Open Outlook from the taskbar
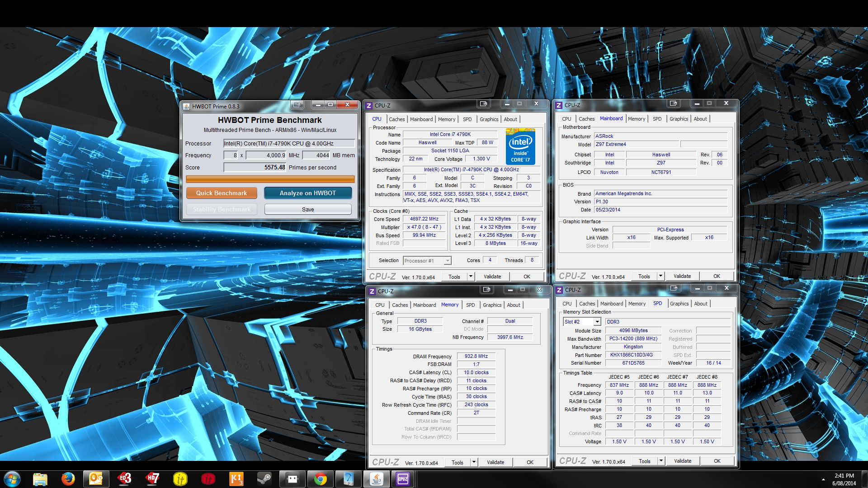 click(x=96, y=479)
